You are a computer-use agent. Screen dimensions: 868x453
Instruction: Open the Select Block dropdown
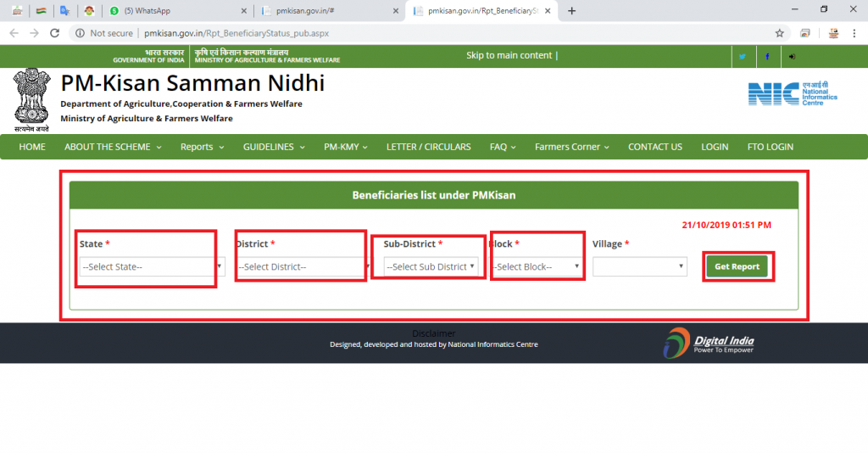pos(536,266)
